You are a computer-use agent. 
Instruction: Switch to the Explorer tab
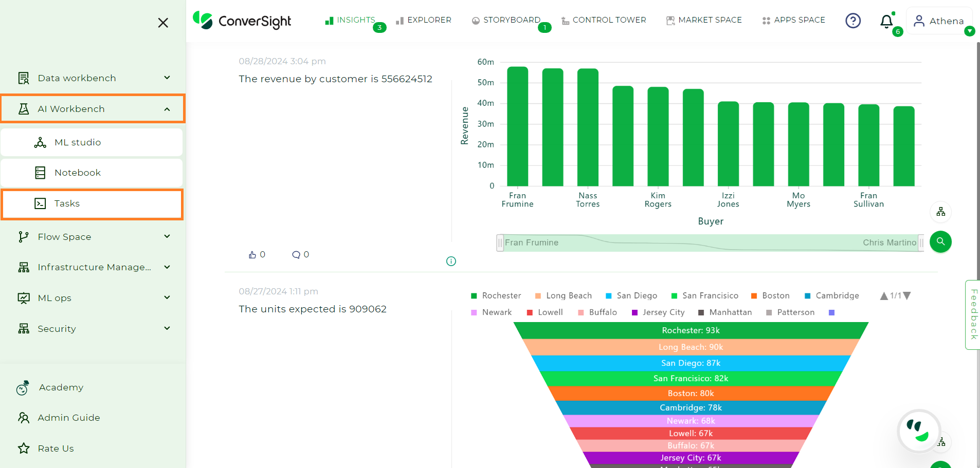(424, 20)
